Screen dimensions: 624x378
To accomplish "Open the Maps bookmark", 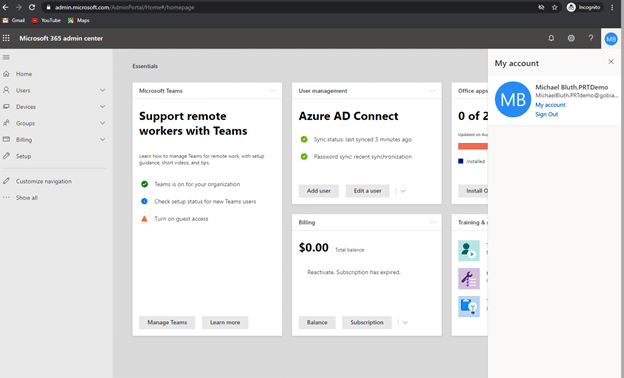I will click(79, 20).
